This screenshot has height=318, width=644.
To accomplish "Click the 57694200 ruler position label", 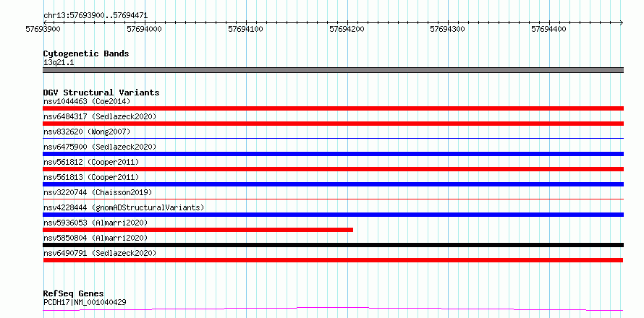I will (x=347, y=29).
